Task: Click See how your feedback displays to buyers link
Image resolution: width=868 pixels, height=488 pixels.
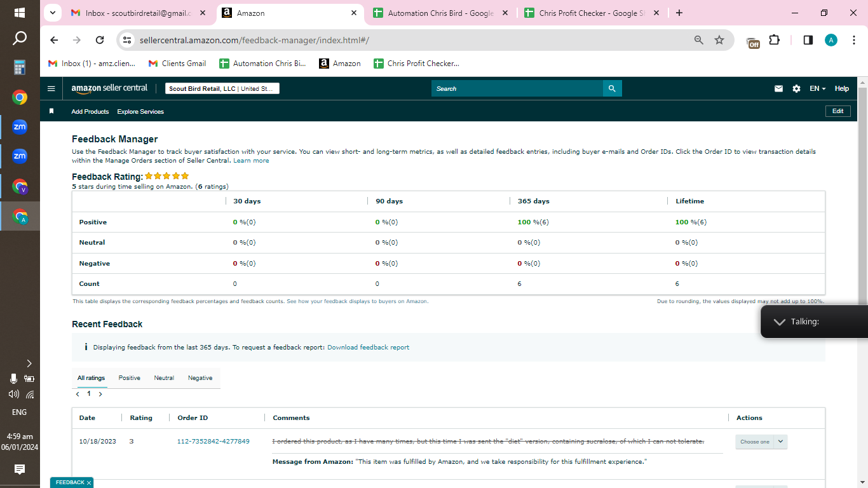Action: (357, 301)
